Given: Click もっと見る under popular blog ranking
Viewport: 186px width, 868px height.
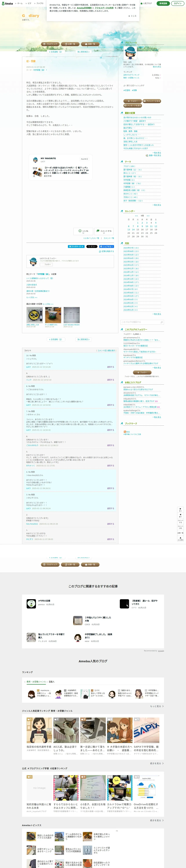Looking at the screenshot, I should click(157, 706).
